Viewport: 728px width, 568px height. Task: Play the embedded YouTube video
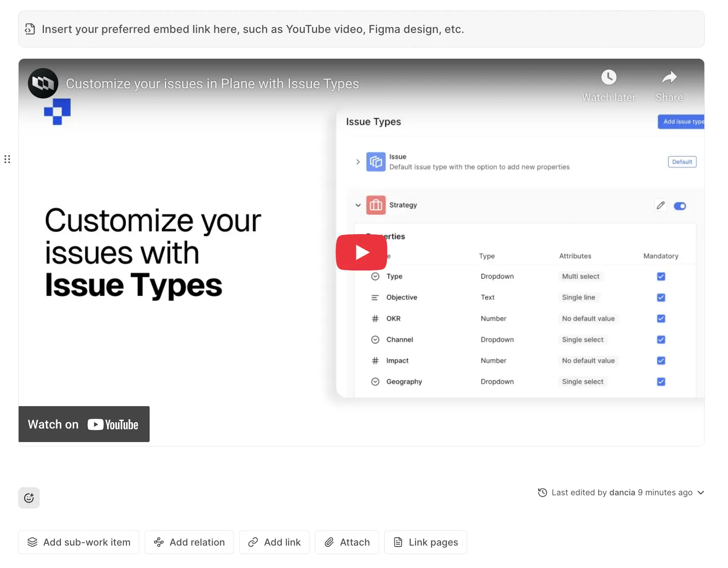pos(361,252)
